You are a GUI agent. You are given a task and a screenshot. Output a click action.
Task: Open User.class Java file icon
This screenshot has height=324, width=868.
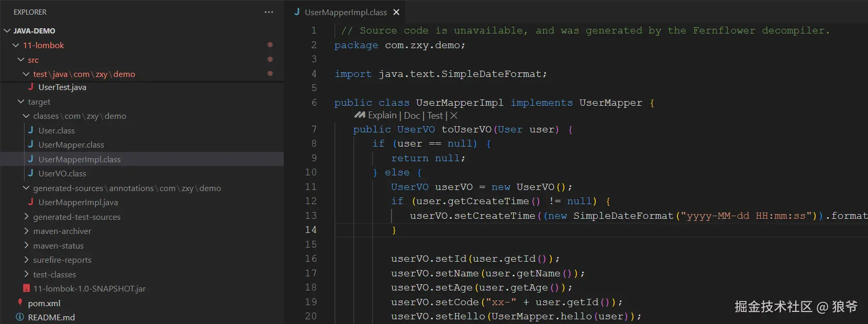31,130
